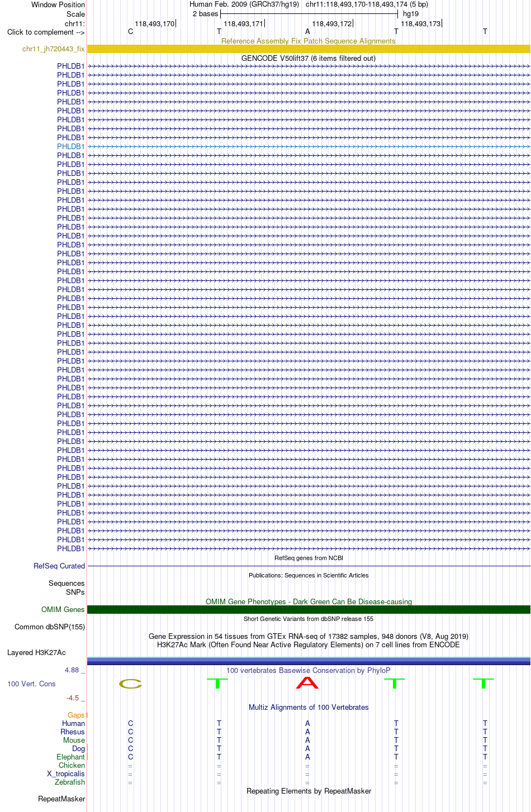Open Publications: Sequences in Scientific Articles title
This screenshot has width=531, height=812.
tap(309, 575)
